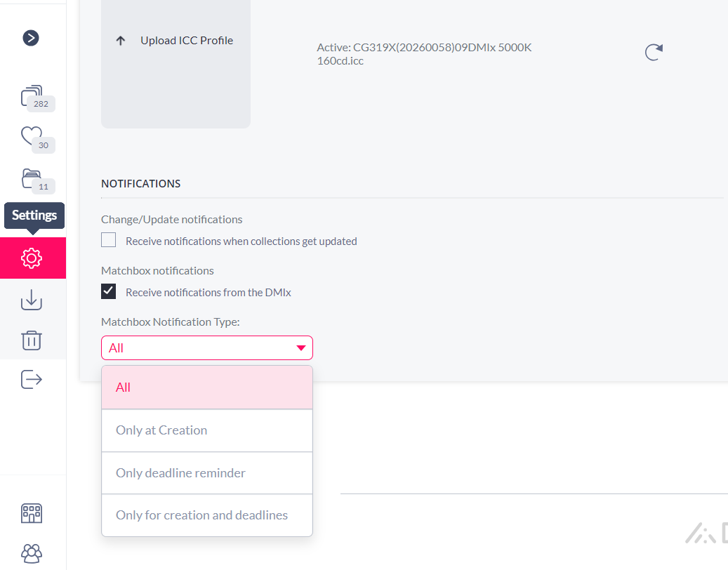
Task: Pick Only for creation and deadlines
Action: click(x=207, y=515)
